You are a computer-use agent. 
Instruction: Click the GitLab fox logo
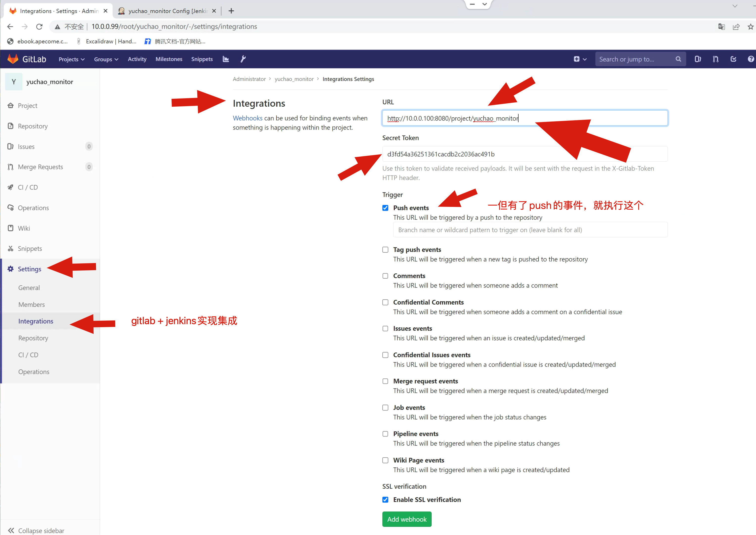[x=13, y=59]
